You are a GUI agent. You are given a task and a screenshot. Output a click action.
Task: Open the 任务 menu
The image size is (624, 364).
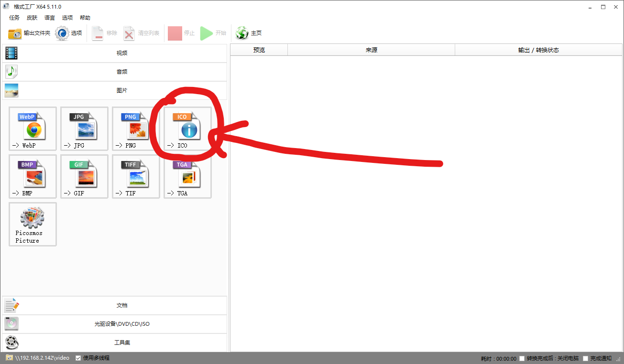coord(14,18)
